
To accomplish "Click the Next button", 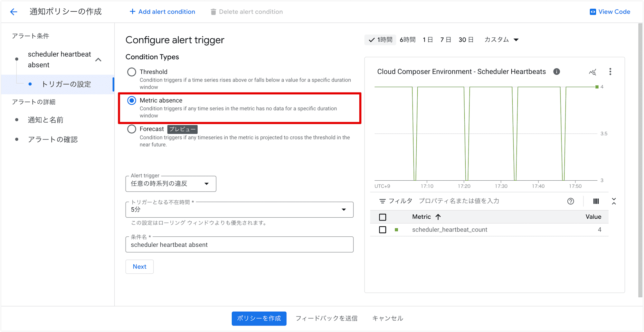I will (x=139, y=267).
